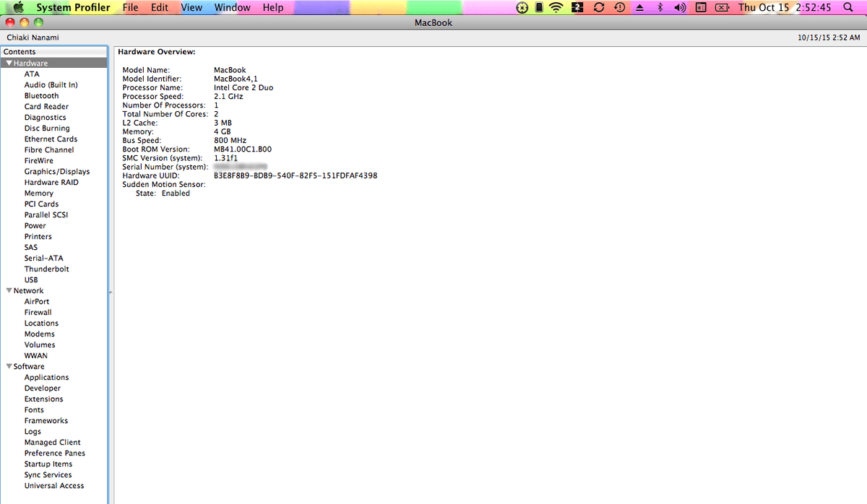Select Locations under Network

pyautogui.click(x=41, y=323)
